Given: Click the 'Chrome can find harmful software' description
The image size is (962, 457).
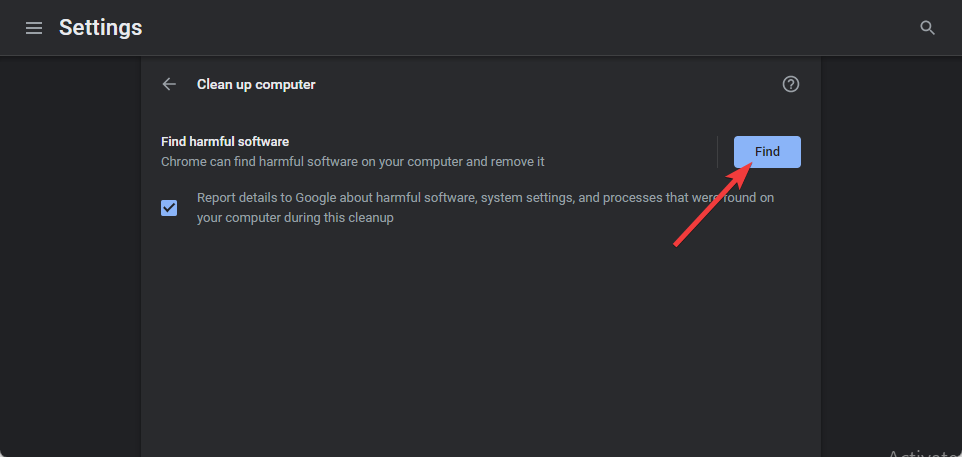Looking at the screenshot, I should coord(353,162).
